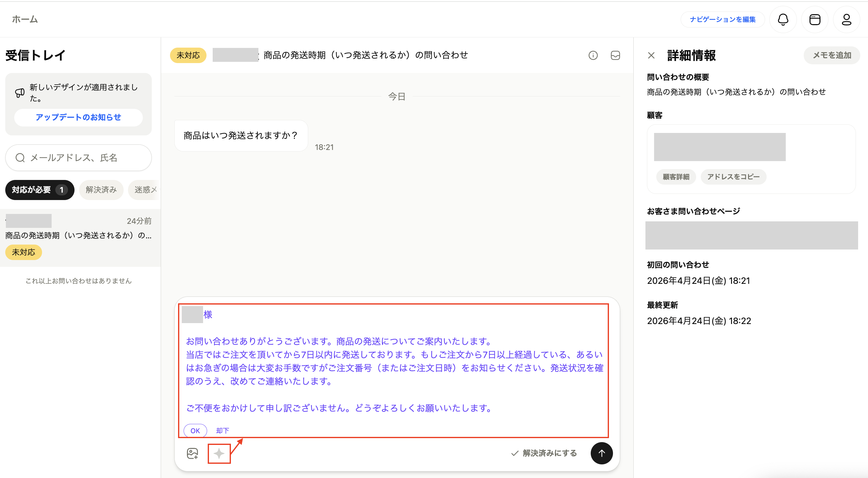Image resolution: width=868 pixels, height=478 pixels.
Task: Click the 未対応 badge in the inbox list
Action: point(23,252)
